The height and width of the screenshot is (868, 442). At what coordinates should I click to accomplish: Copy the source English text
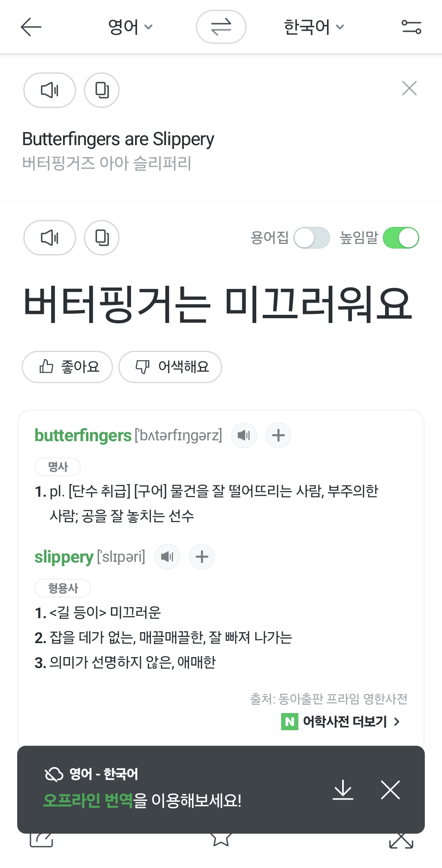[x=101, y=90]
